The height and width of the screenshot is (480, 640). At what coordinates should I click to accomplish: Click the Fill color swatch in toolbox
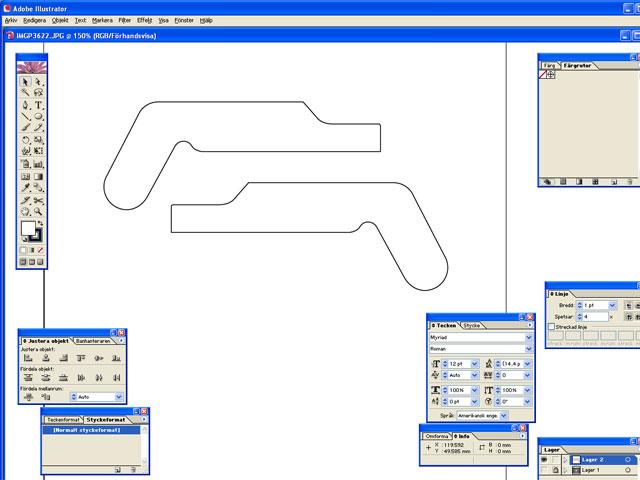point(27,230)
